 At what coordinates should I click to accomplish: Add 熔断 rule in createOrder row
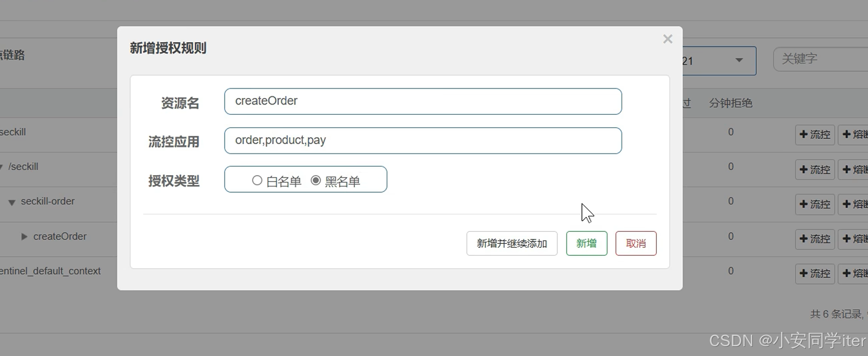(853, 239)
